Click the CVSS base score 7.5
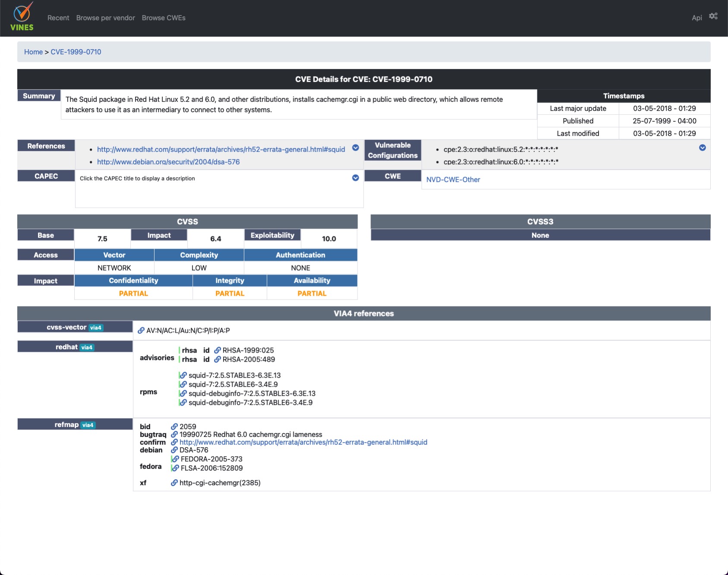Image resolution: width=728 pixels, height=575 pixels. point(102,239)
